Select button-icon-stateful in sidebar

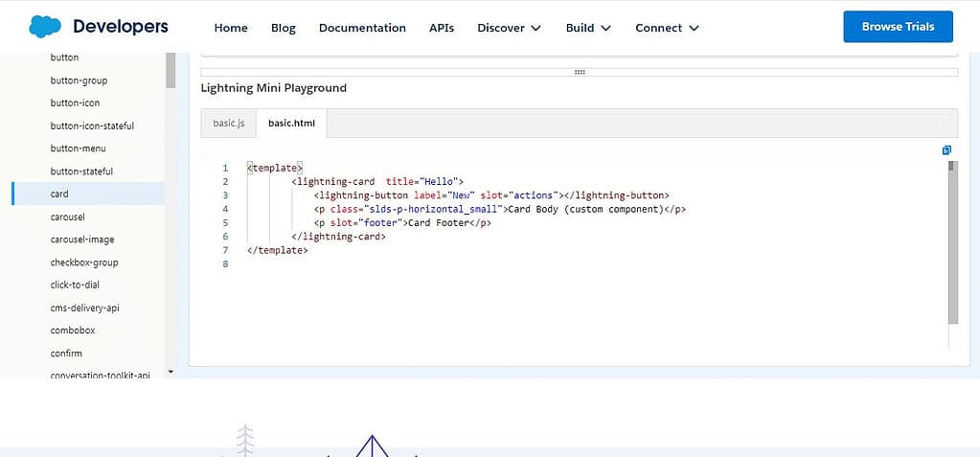[x=92, y=126]
